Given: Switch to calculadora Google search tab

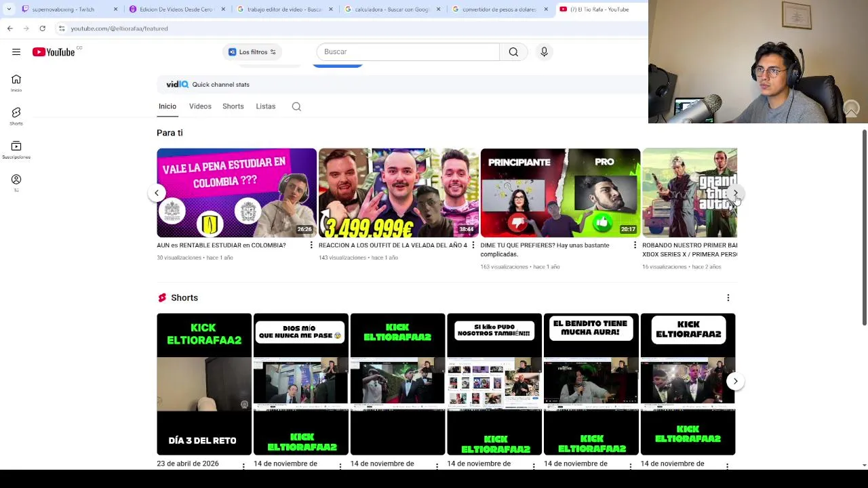Looking at the screenshot, I should click(392, 9).
